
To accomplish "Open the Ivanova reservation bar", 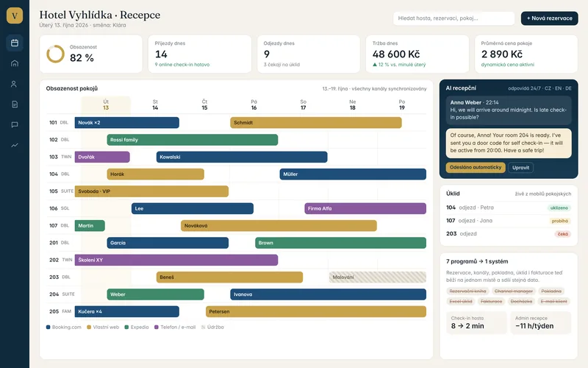I will [328, 294].
